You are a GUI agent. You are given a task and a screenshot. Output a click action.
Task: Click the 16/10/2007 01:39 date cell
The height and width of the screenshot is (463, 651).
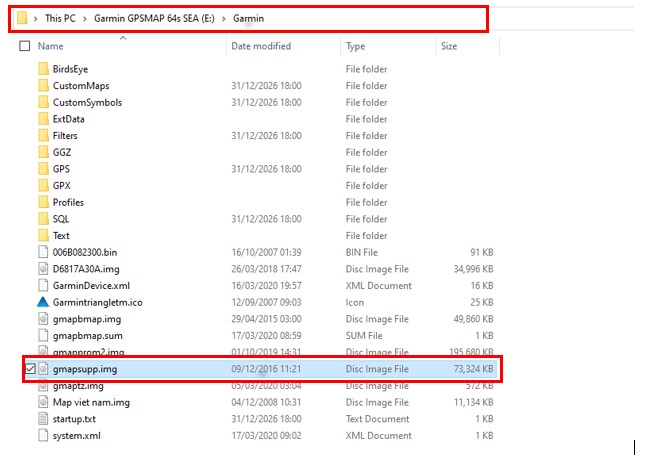pos(266,252)
